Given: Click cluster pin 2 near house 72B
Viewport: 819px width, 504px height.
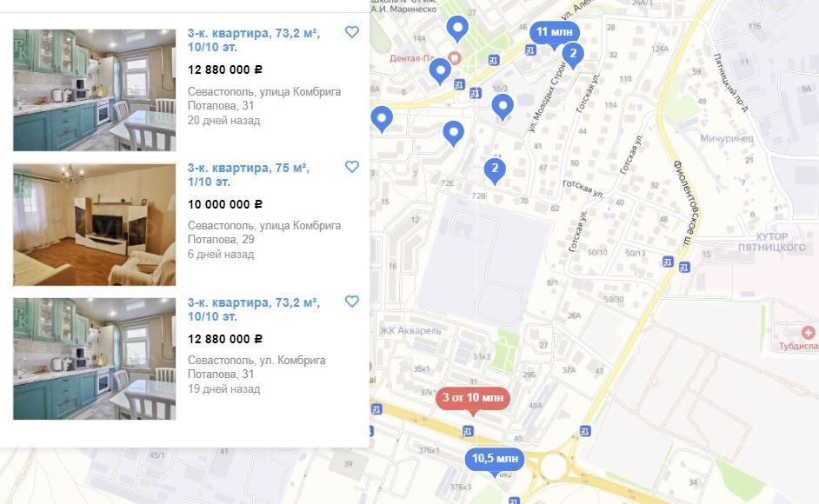Looking at the screenshot, I should pyautogui.click(x=495, y=170).
